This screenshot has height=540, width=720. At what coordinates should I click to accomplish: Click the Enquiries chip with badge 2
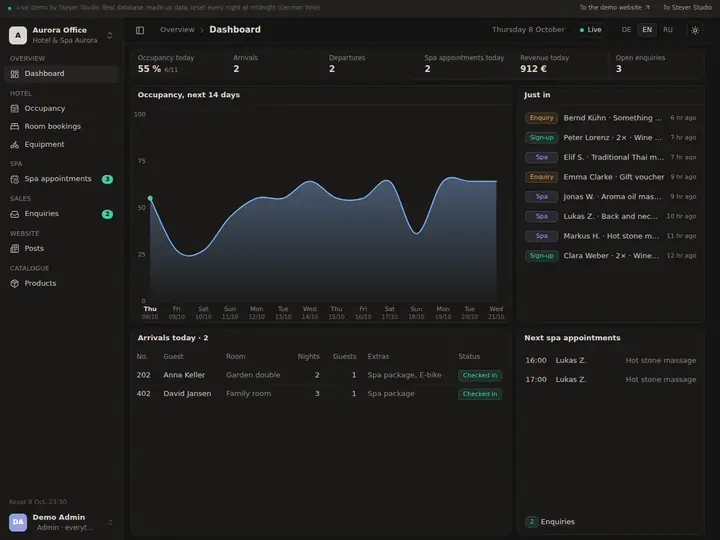coord(550,522)
